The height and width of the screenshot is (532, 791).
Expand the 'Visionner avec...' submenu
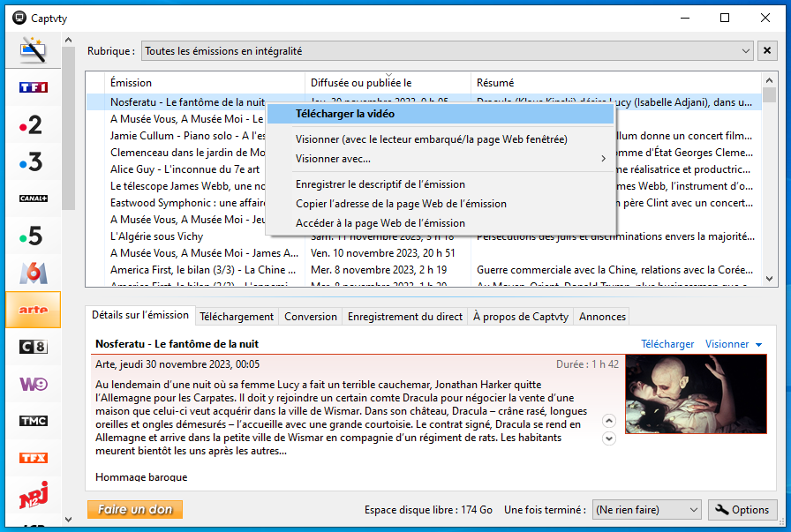(451, 159)
